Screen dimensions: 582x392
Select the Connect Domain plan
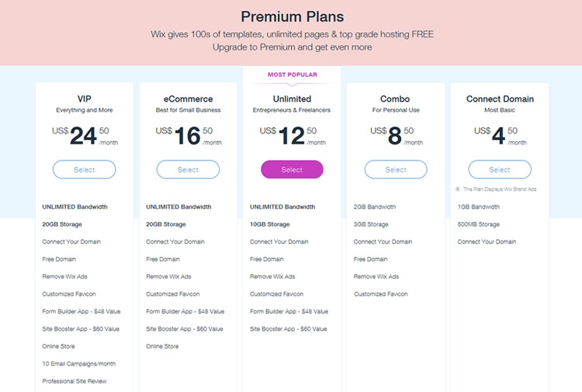[500, 169]
